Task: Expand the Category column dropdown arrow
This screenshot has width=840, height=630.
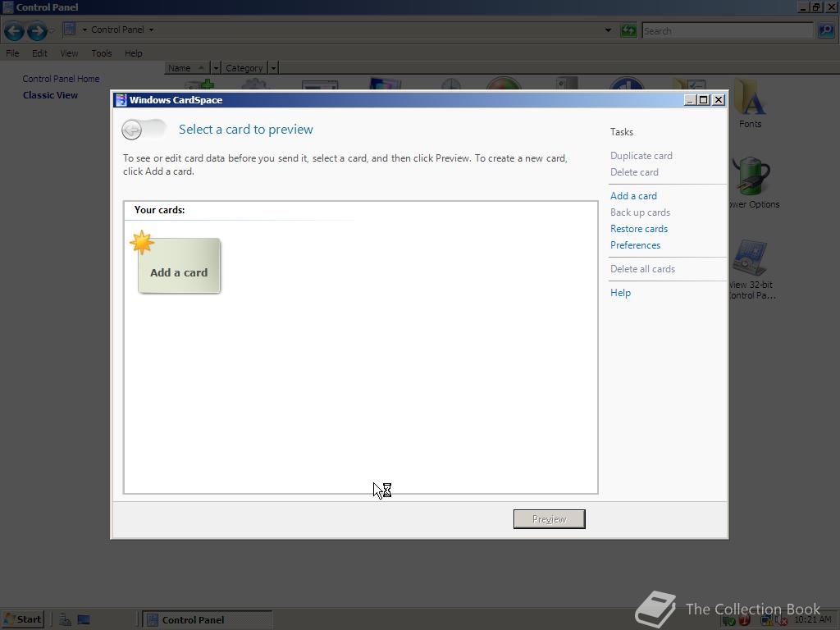Action: coord(273,68)
